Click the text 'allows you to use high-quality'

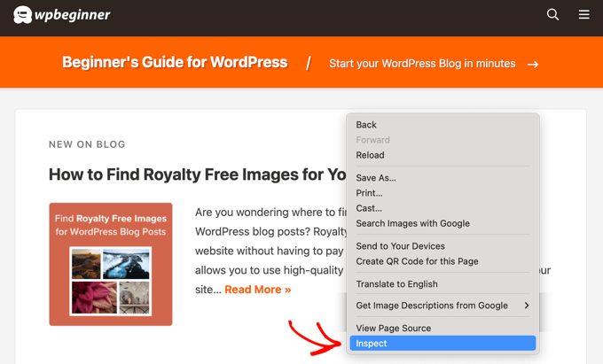click(270, 270)
